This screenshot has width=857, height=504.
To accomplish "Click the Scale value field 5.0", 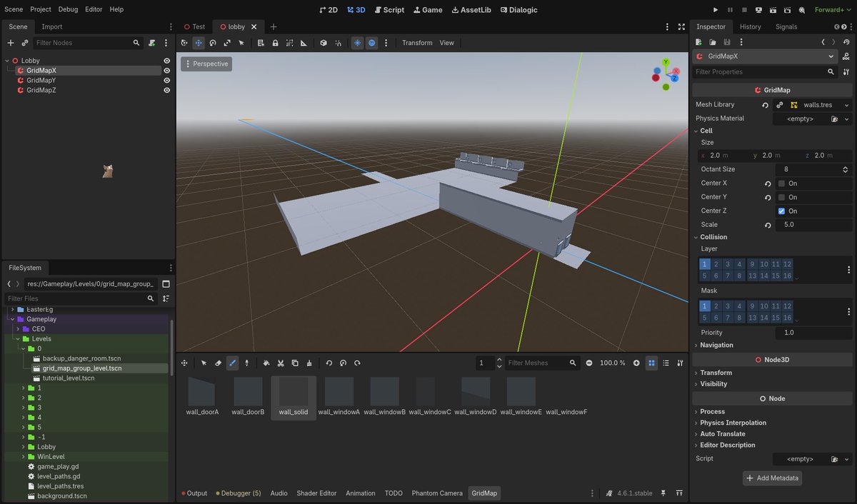I will (813, 225).
